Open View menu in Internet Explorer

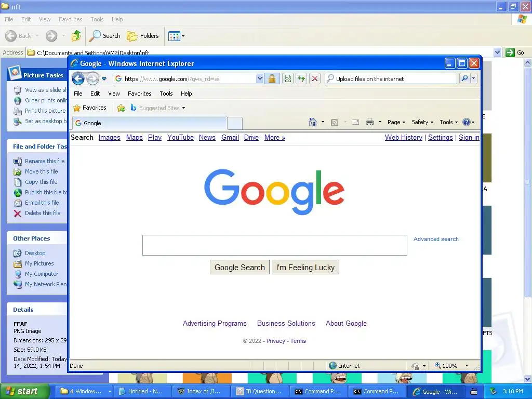pyautogui.click(x=114, y=94)
